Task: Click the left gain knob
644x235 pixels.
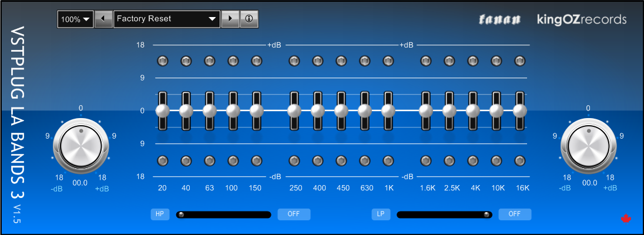Action: point(81,147)
